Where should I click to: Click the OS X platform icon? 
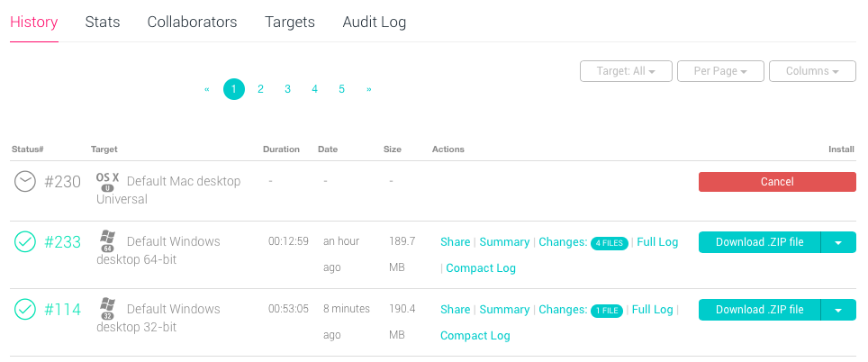point(107,181)
